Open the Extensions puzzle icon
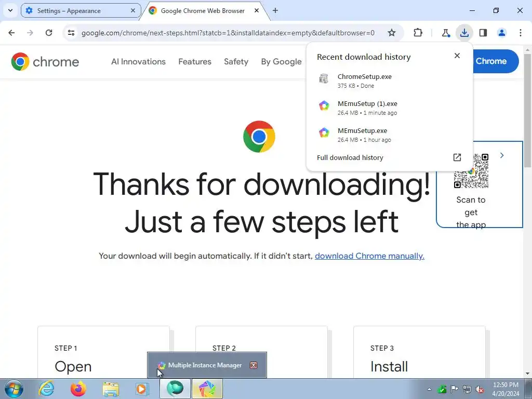The image size is (532, 399). point(418,33)
